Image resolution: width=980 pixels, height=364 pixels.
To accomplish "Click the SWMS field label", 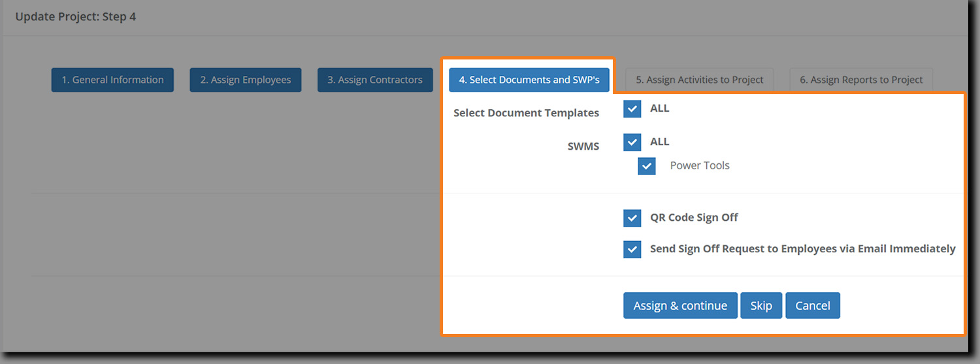I will coord(583,146).
